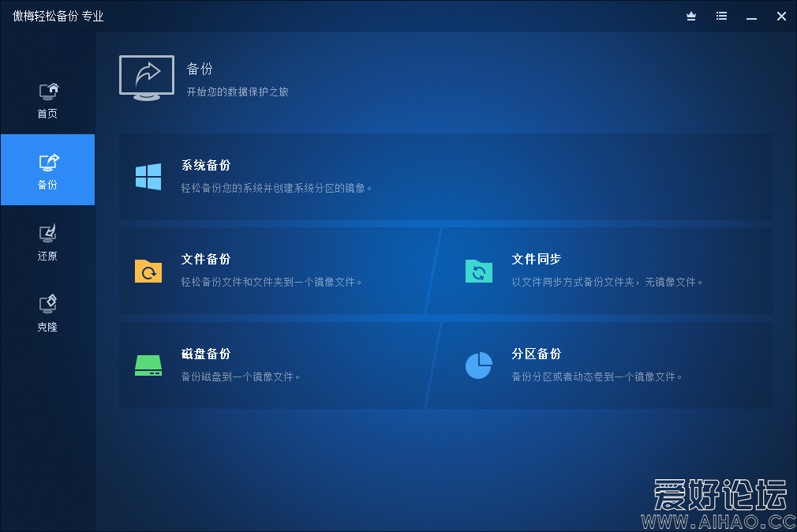Choose 系统备份 title text

point(206,165)
